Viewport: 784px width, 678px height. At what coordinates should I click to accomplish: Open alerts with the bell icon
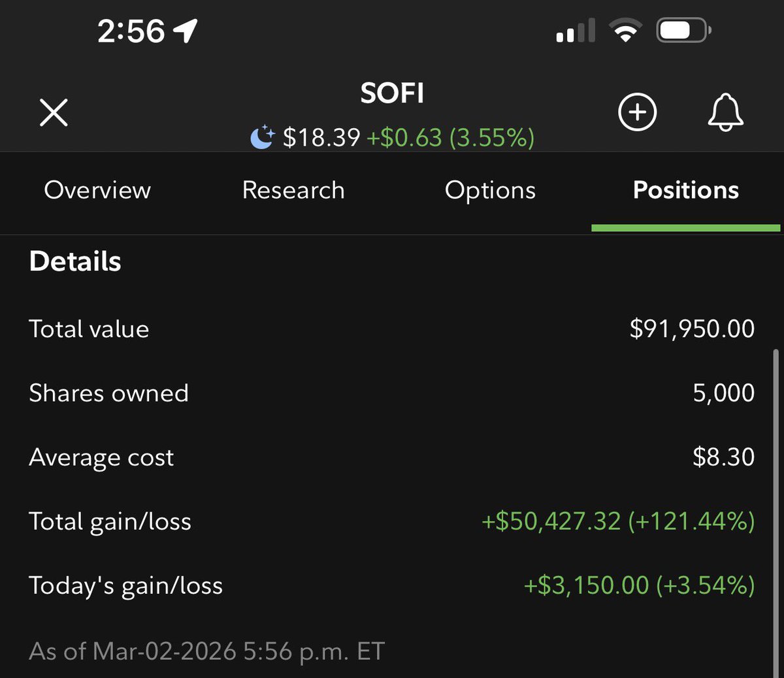[x=725, y=112]
